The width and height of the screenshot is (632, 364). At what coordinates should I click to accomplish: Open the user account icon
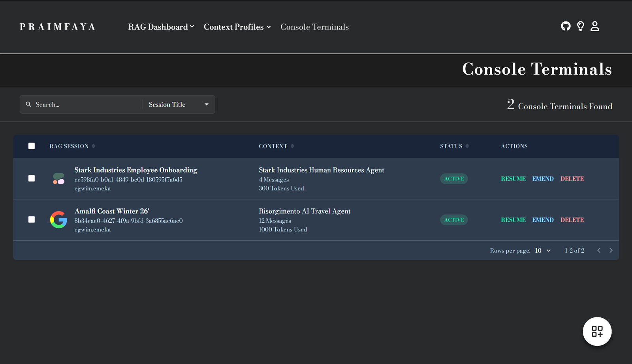click(595, 26)
